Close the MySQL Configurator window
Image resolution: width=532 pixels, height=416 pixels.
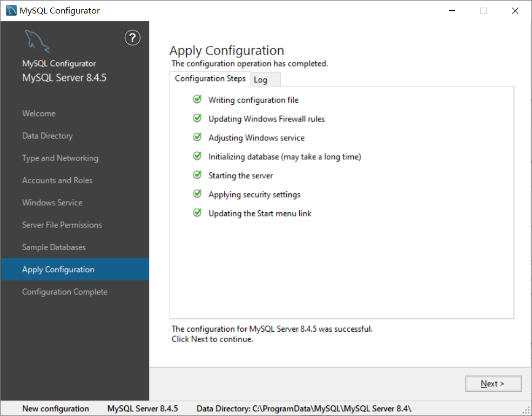515,10
